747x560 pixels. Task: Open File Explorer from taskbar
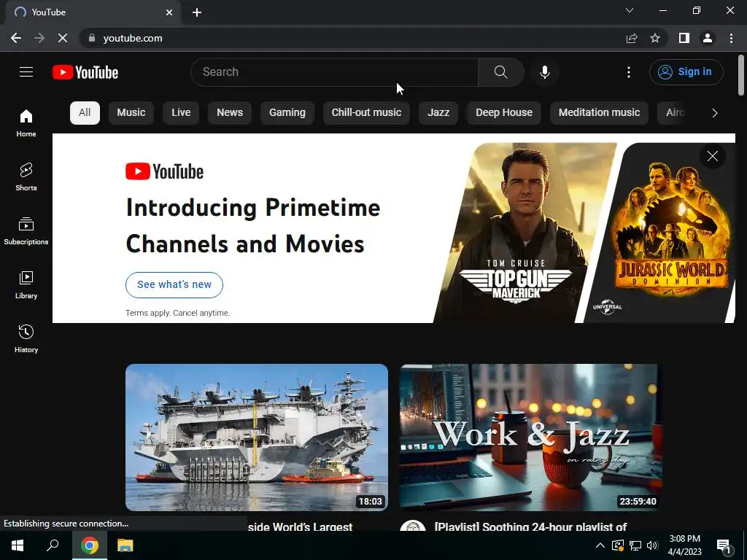tap(125, 545)
